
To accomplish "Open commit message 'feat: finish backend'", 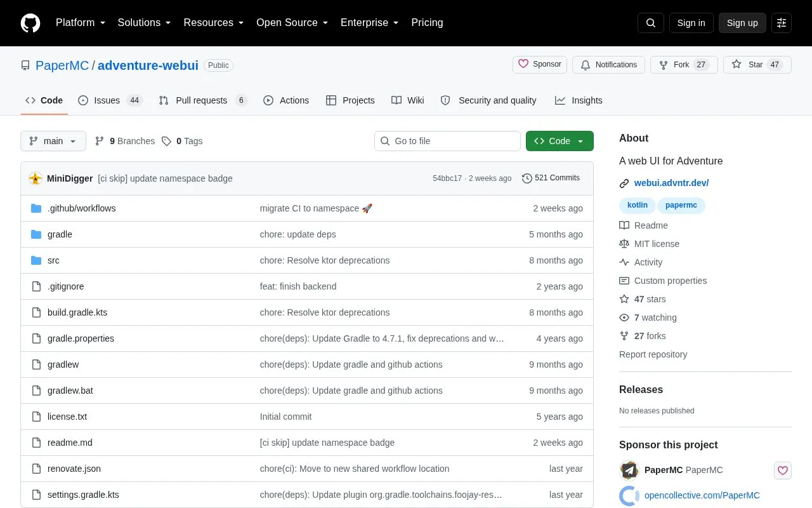I will 298,286.
